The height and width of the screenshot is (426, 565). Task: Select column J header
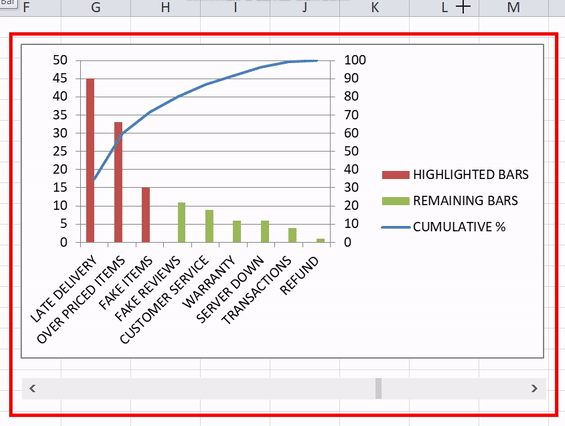[305, 8]
